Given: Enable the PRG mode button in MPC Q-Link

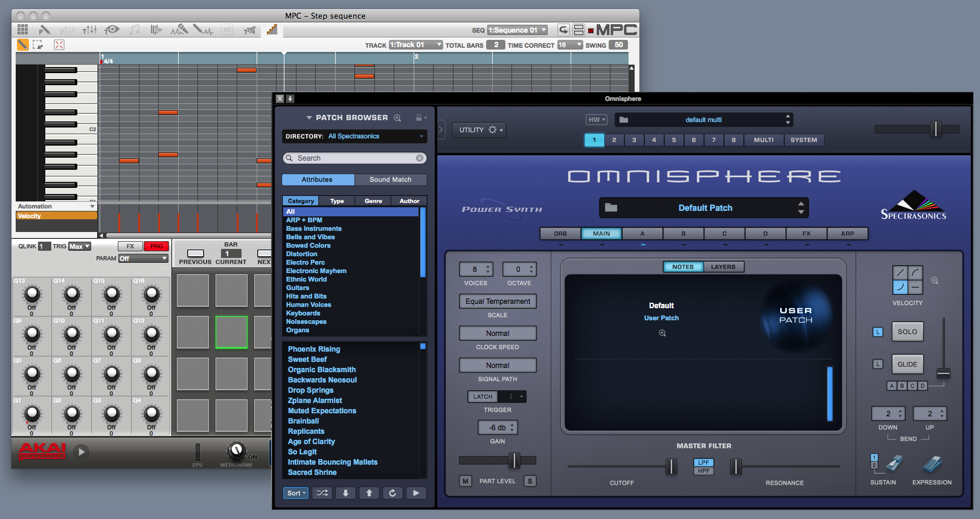Looking at the screenshot, I should click(157, 247).
